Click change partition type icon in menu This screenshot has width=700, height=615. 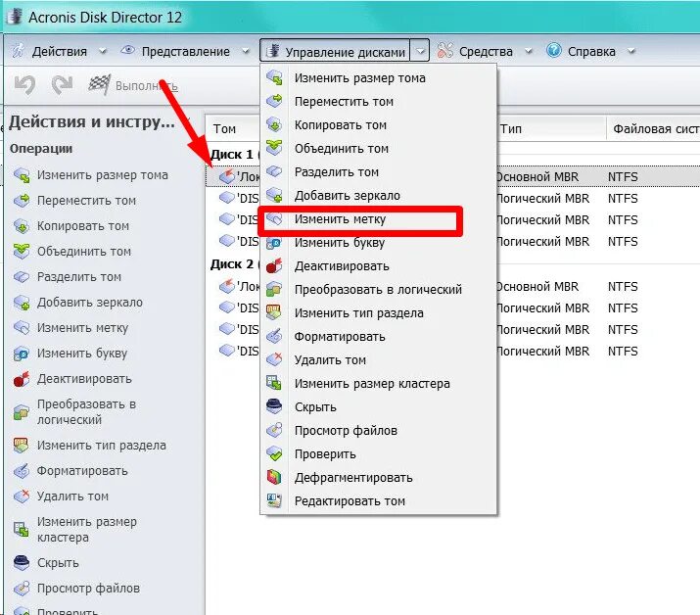[274, 312]
